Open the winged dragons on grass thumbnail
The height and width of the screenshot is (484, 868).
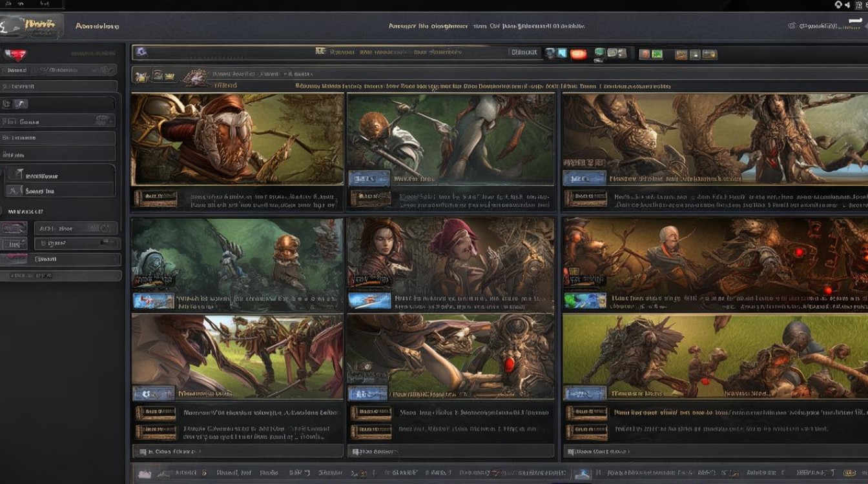point(237,357)
